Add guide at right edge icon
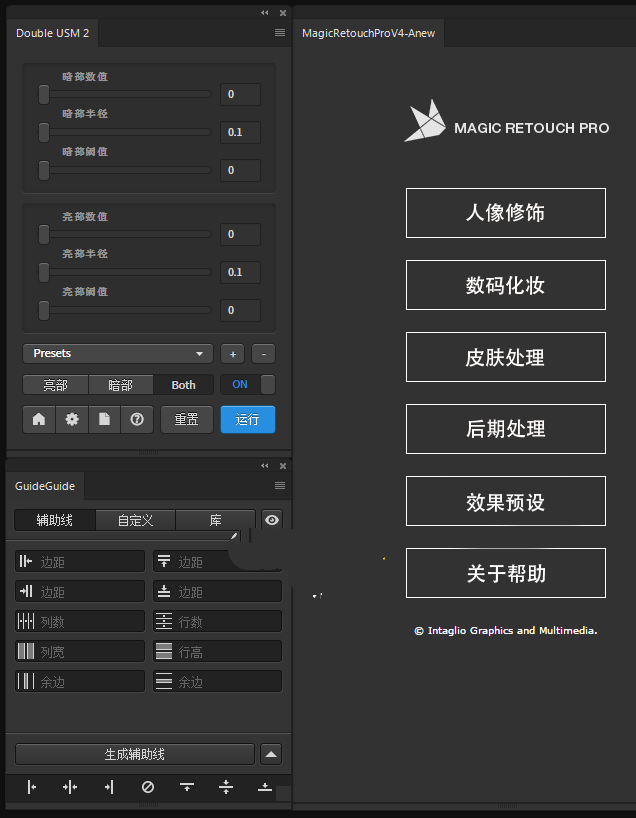This screenshot has height=818, width=636. coord(109,787)
